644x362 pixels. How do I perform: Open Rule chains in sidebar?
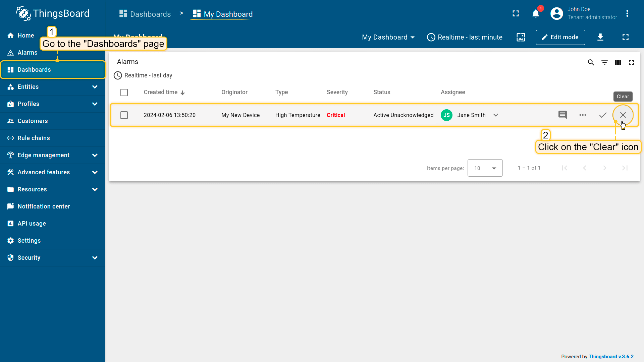tap(34, 138)
